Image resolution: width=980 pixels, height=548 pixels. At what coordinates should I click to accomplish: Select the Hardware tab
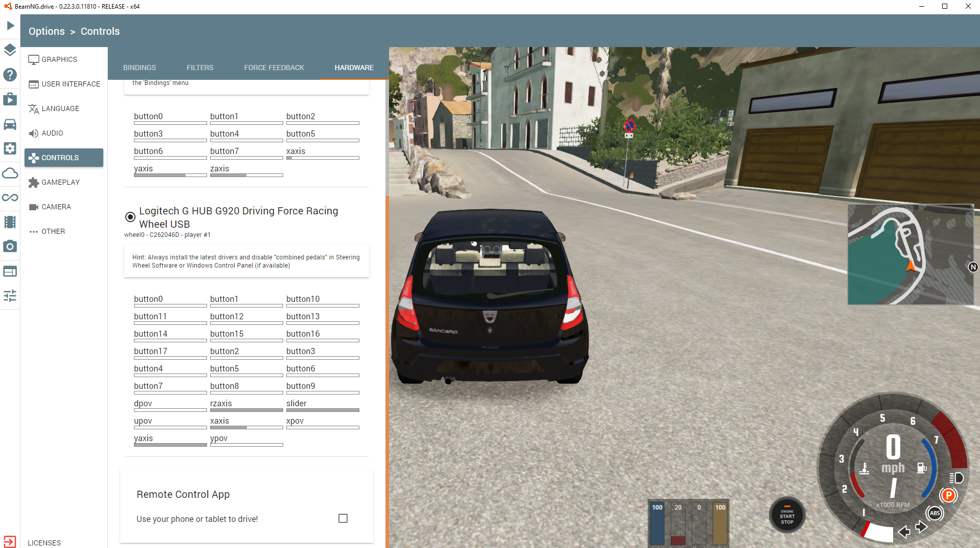coord(354,68)
